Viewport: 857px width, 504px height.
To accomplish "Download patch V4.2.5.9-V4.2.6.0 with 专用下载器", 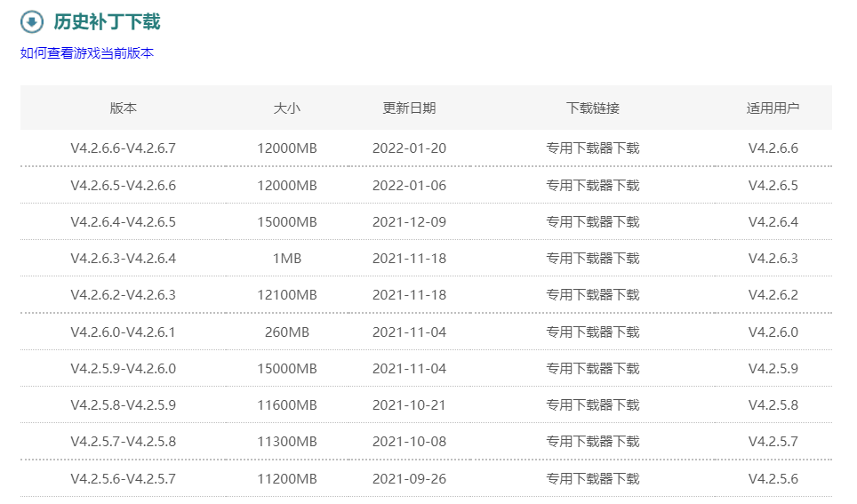I will pos(592,368).
